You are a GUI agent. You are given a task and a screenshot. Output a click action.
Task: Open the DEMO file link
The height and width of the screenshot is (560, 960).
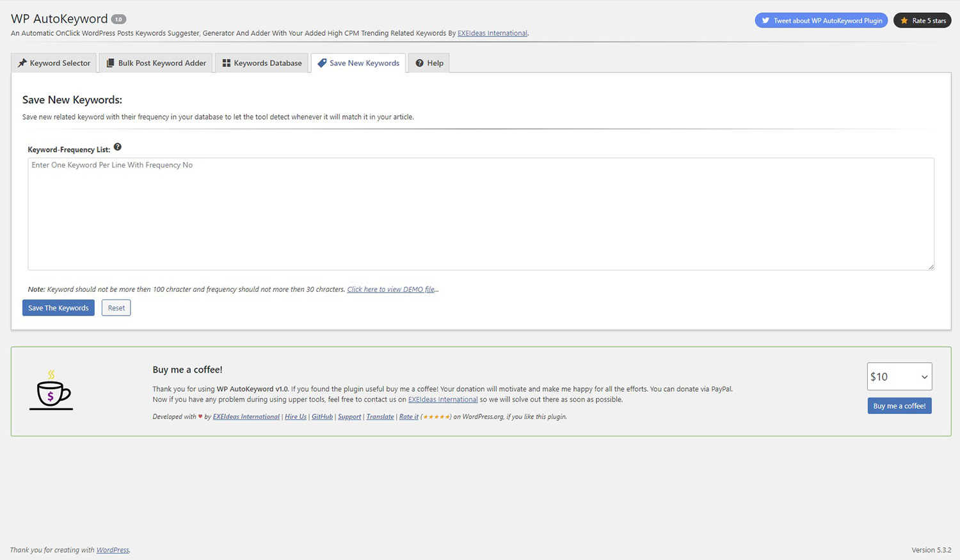point(391,289)
